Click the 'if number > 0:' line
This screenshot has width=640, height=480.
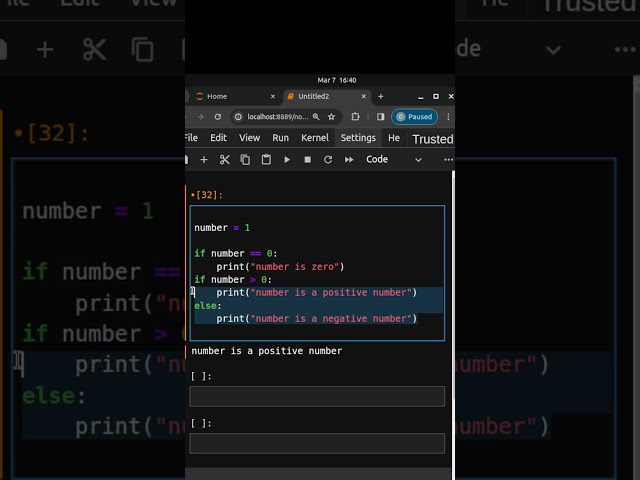tap(233, 280)
